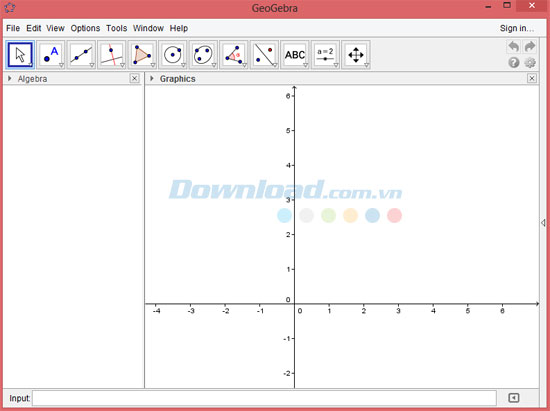Select the Ellipse conic tool
550x411 pixels.
[203, 55]
